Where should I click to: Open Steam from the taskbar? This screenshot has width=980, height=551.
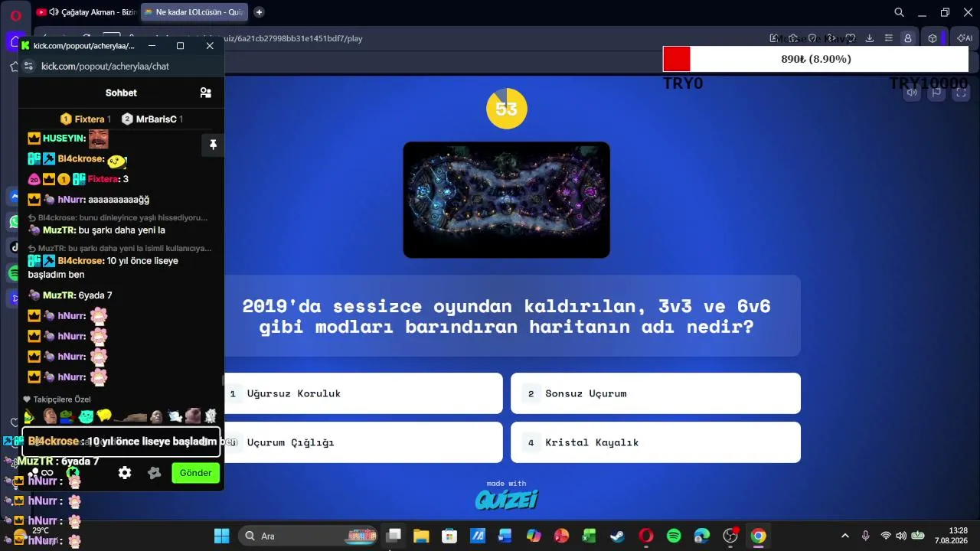pyautogui.click(x=617, y=536)
